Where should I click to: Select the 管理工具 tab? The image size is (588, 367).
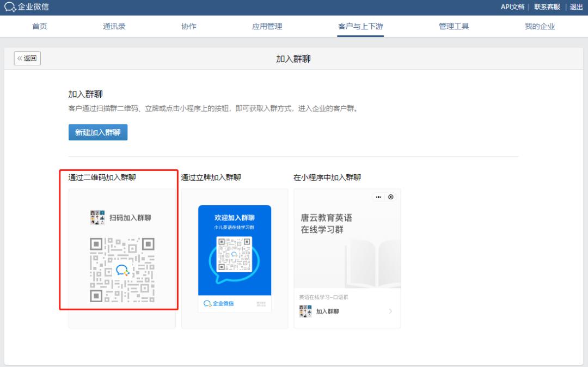click(x=455, y=26)
